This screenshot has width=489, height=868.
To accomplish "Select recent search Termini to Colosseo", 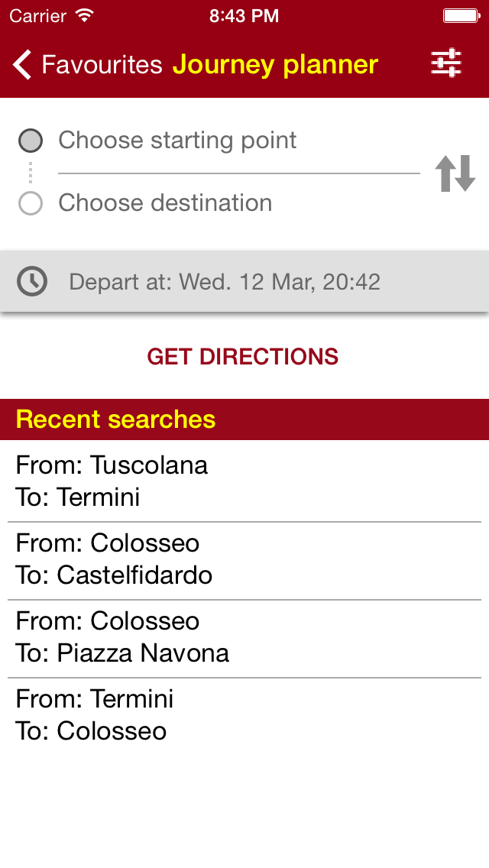I will (x=244, y=715).
